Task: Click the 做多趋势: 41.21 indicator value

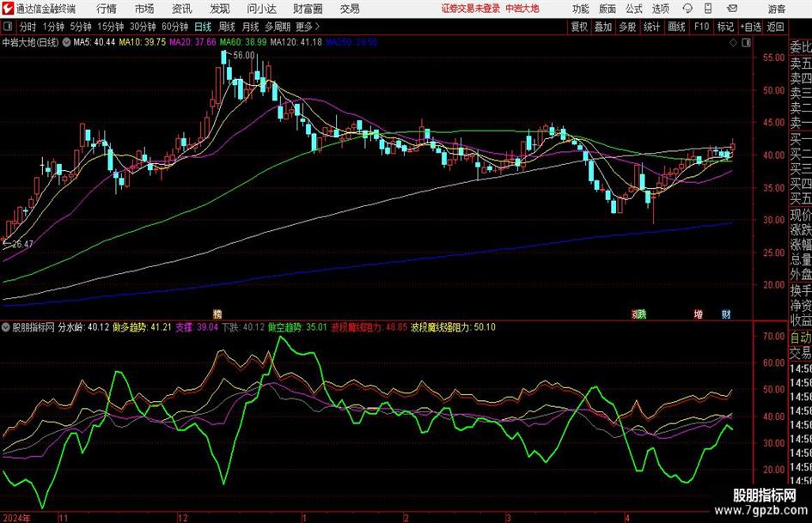Action: pyautogui.click(x=142, y=327)
